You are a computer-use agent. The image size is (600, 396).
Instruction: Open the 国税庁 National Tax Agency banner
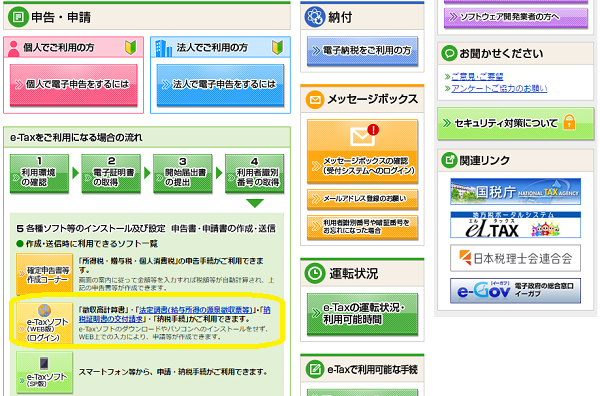515,191
